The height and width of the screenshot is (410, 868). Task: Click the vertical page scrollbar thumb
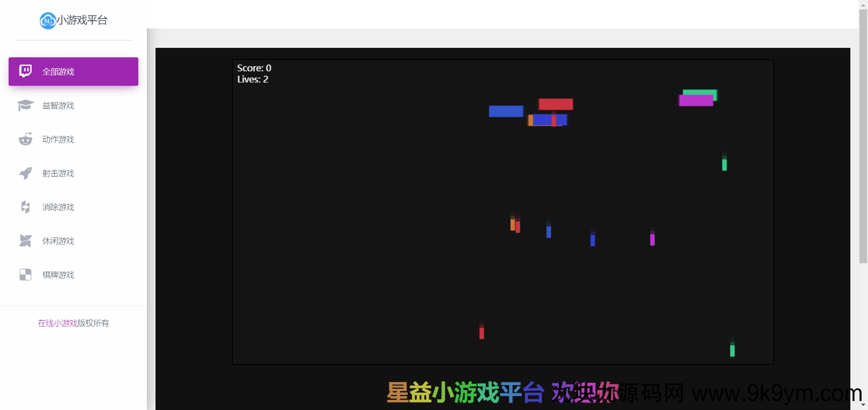863,135
